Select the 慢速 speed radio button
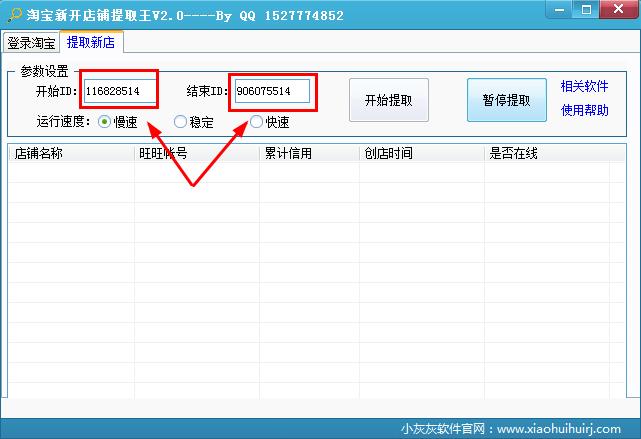The image size is (641, 439). coord(104,122)
